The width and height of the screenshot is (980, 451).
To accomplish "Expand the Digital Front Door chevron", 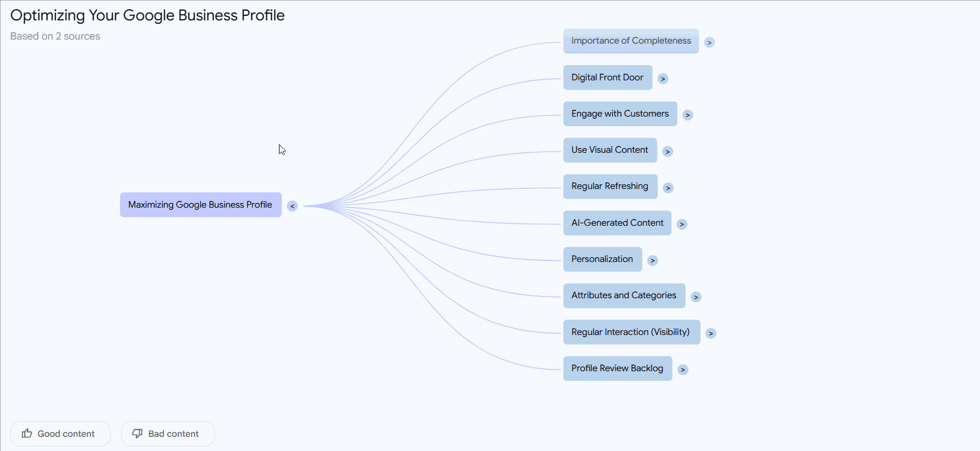I will pyautogui.click(x=663, y=79).
